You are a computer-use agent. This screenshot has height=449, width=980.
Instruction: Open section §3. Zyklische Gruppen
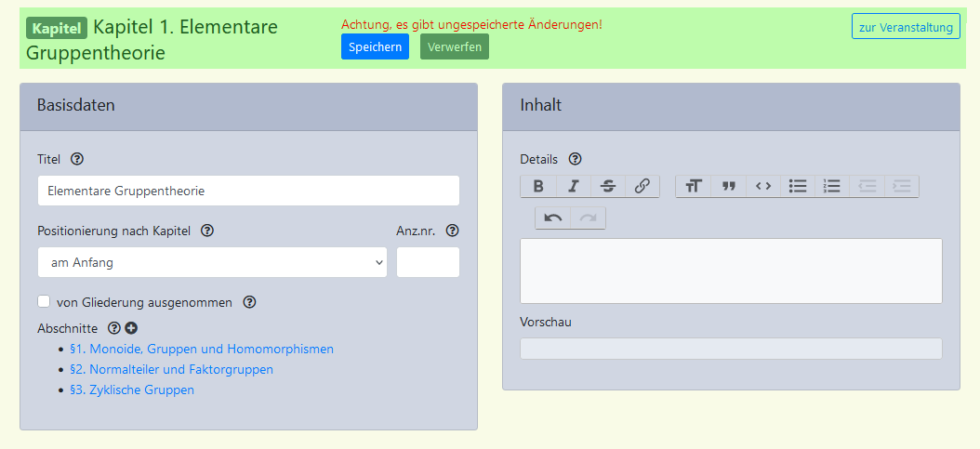pos(132,390)
